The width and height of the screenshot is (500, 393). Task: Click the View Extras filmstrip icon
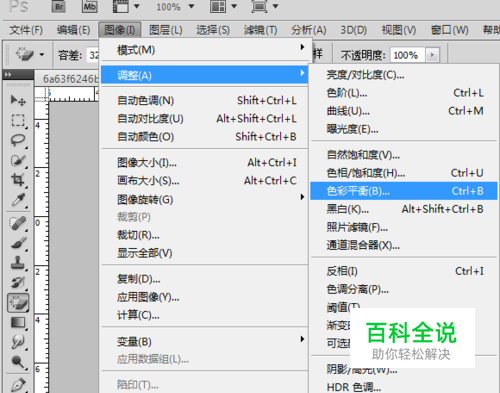click(x=121, y=6)
